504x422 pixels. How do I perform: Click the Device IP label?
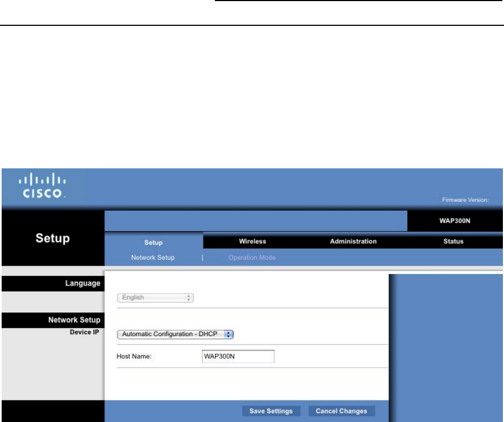coord(84,332)
